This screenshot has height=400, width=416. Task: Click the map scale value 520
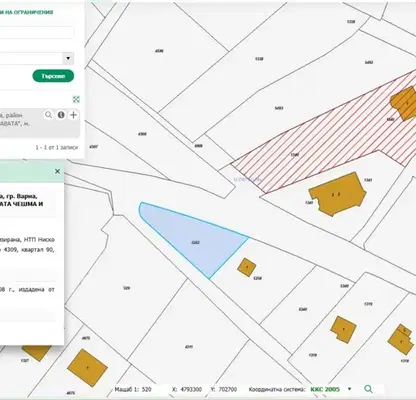tap(146, 389)
